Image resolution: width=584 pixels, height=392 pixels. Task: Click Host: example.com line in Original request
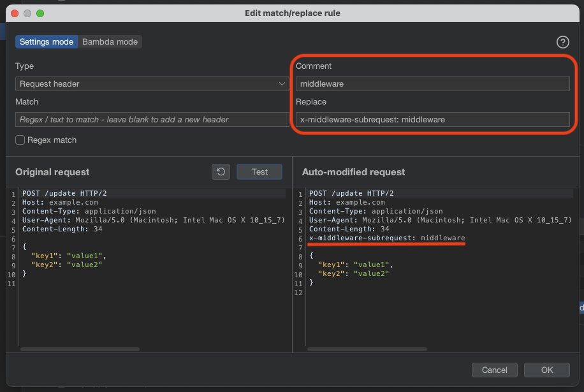(60, 202)
